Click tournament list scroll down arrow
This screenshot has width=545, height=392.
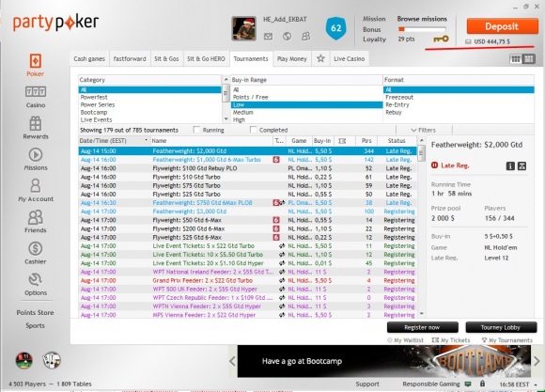click(x=421, y=314)
